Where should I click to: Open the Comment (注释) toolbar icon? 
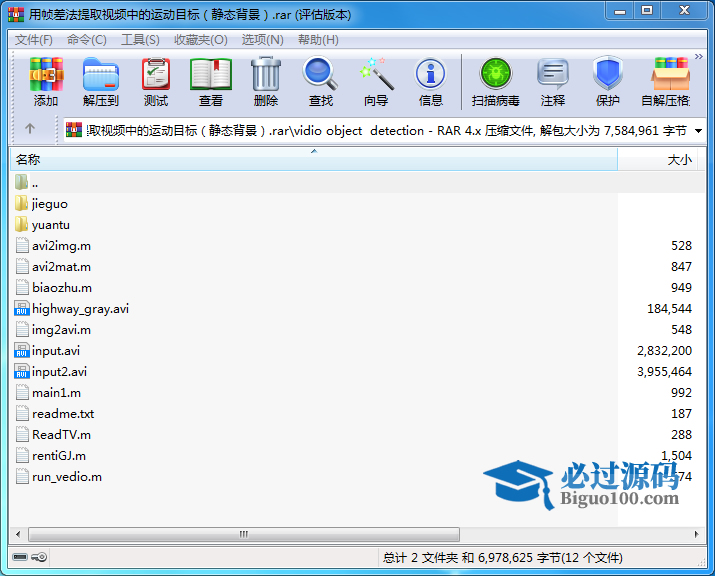tap(553, 81)
